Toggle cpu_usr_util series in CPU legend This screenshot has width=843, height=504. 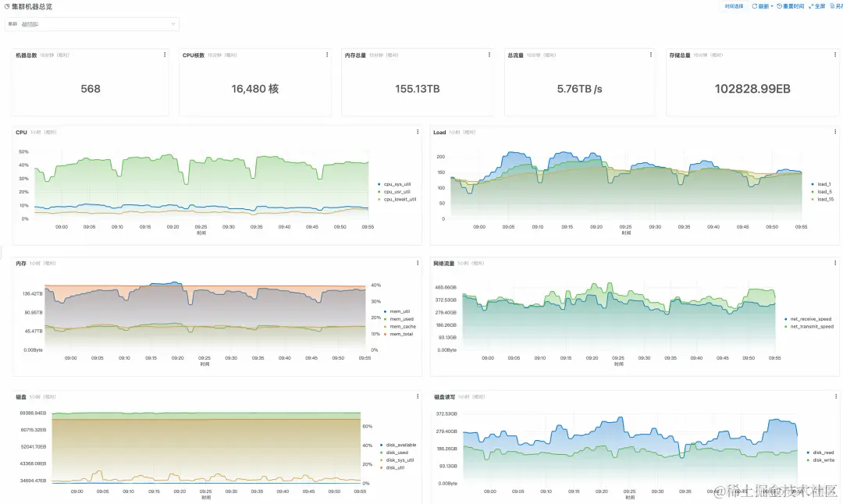[x=394, y=192]
